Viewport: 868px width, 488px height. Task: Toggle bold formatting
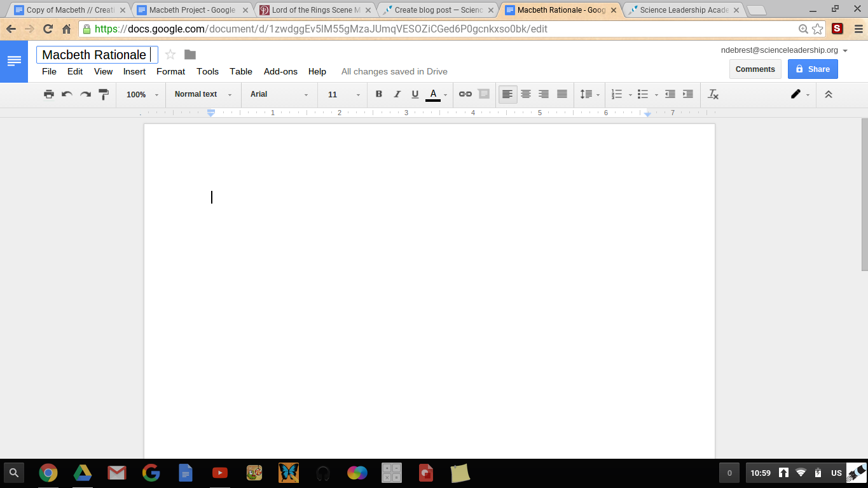[379, 94]
